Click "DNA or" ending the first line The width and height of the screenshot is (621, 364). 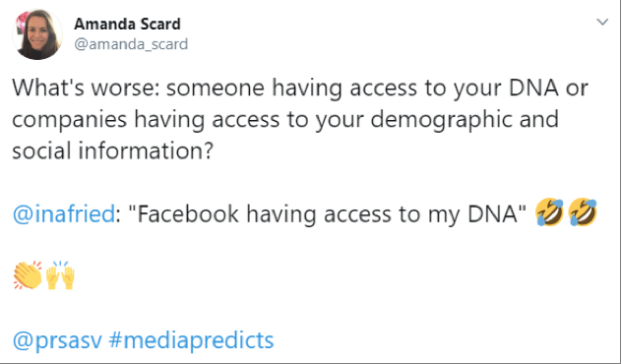pos(548,88)
